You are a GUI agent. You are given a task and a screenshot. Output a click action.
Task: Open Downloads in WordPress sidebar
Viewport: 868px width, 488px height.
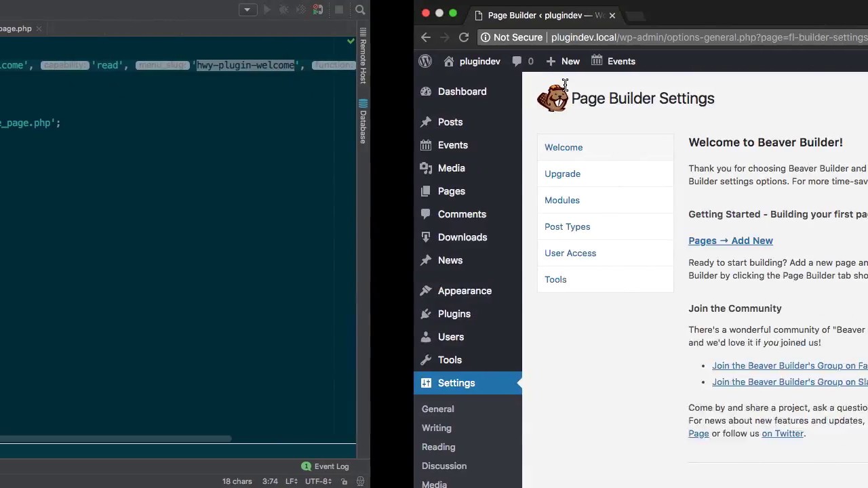tap(468, 237)
